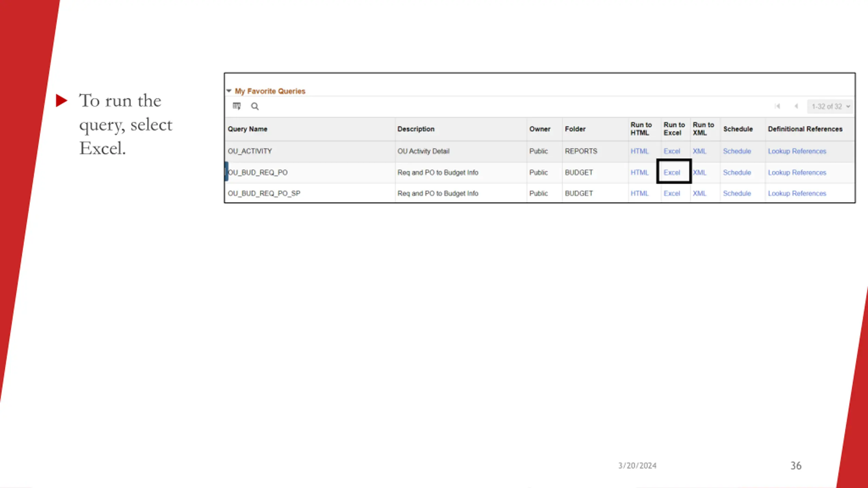Sort by Query Name column header

coord(248,129)
